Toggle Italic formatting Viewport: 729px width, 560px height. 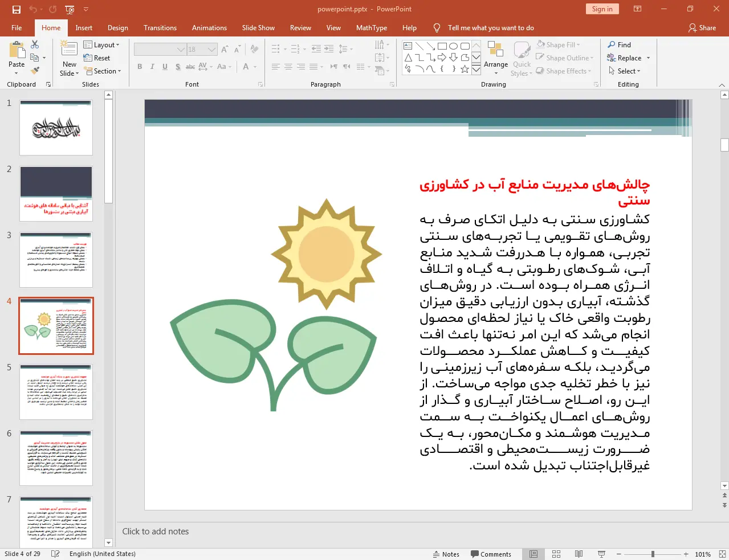pos(152,67)
